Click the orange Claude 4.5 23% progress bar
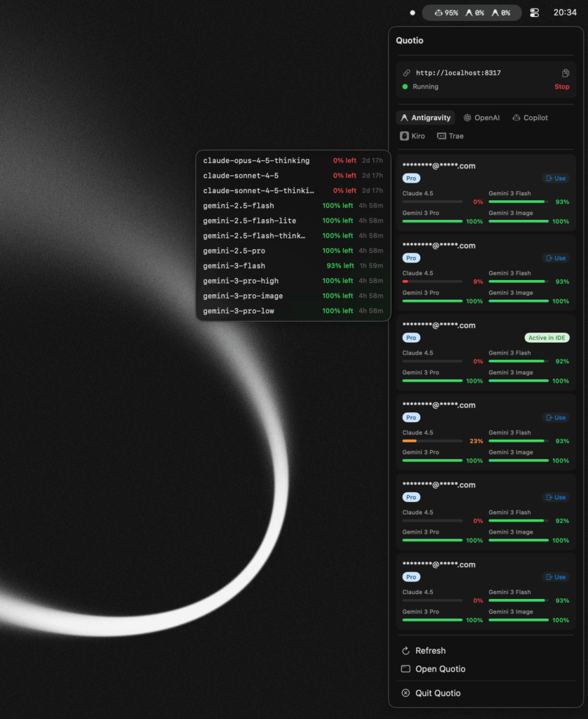This screenshot has height=719, width=588. tap(432, 441)
